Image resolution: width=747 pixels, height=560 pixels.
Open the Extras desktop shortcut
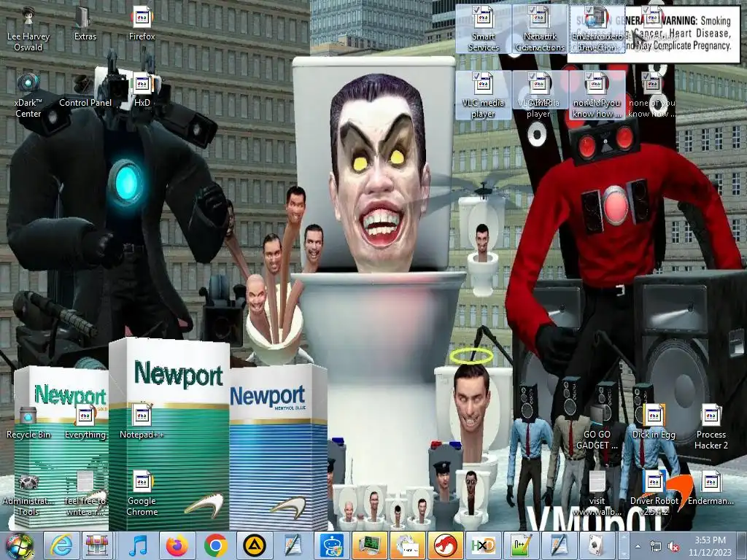[85, 24]
